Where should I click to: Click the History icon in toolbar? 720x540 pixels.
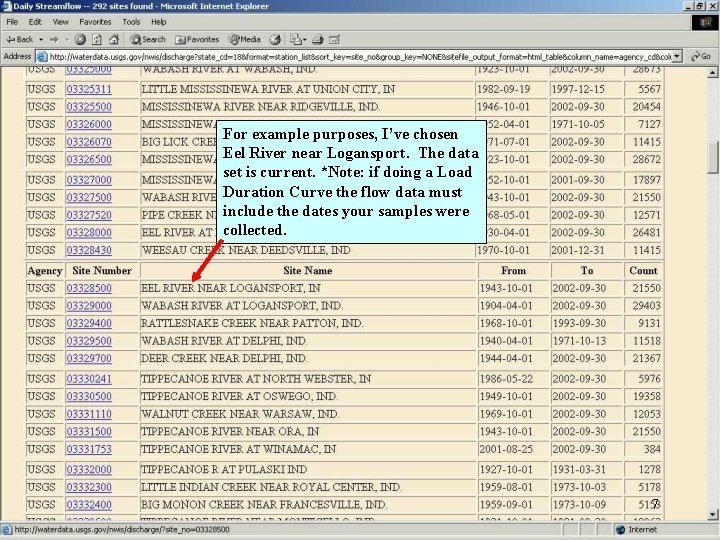(275, 39)
